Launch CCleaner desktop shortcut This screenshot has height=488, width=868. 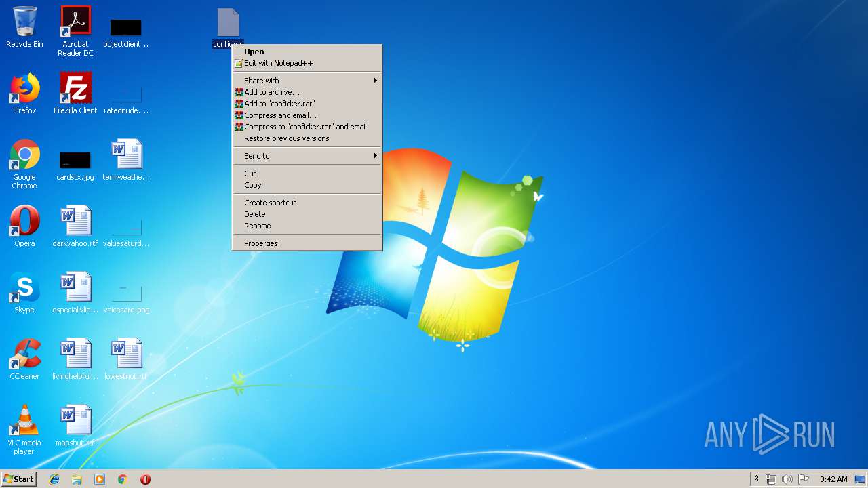(24, 359)
